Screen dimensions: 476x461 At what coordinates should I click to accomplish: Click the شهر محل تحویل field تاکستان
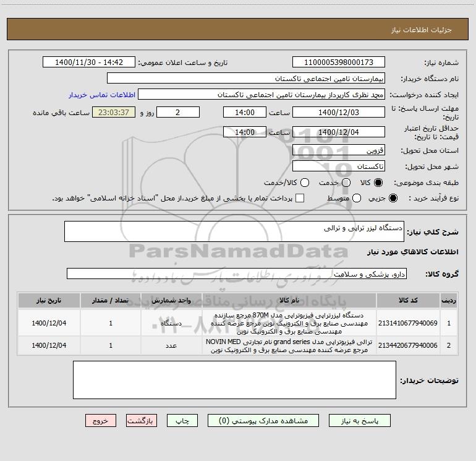tap(339, 166)
